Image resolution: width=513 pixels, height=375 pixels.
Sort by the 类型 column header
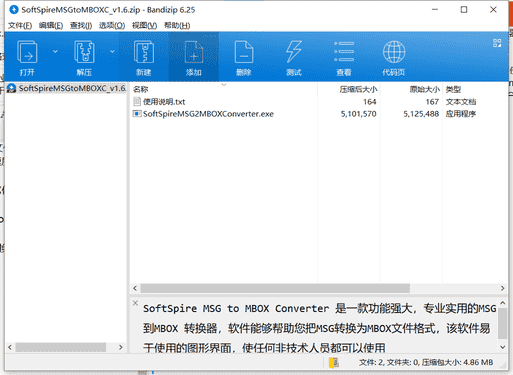(x=453, y=89)
